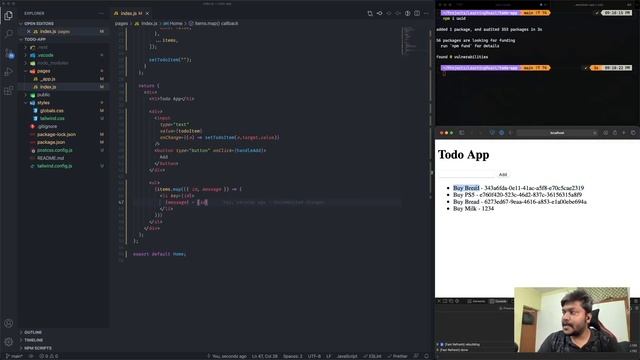Click the toggle inline view icon in the editor toolbar
640x360 pixels.
[x=407, y=13]
